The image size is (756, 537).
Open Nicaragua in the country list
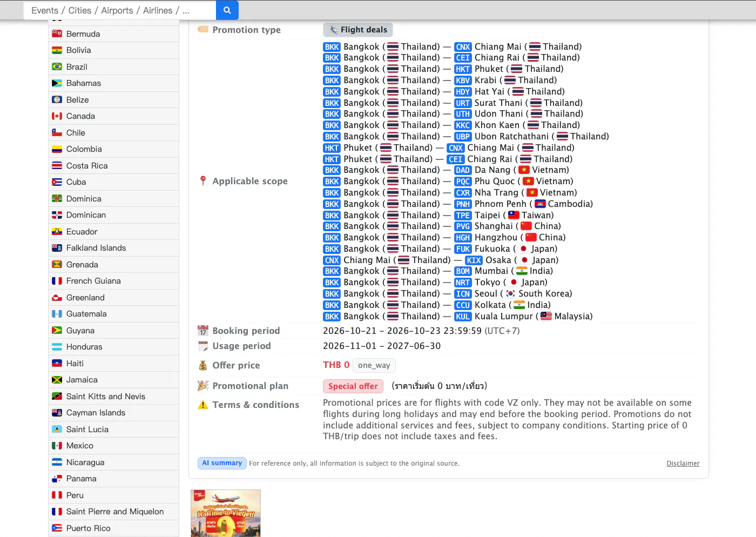point(85,462)
